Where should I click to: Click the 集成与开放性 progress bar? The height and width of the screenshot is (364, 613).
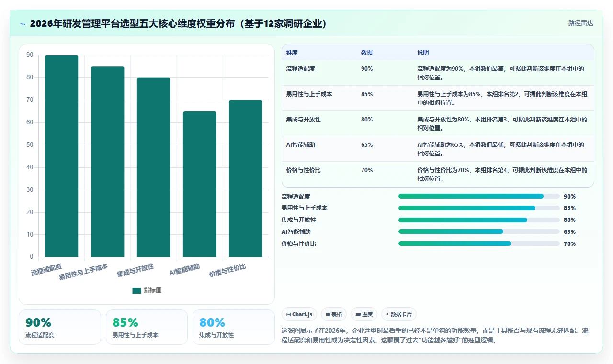[479, 220]
